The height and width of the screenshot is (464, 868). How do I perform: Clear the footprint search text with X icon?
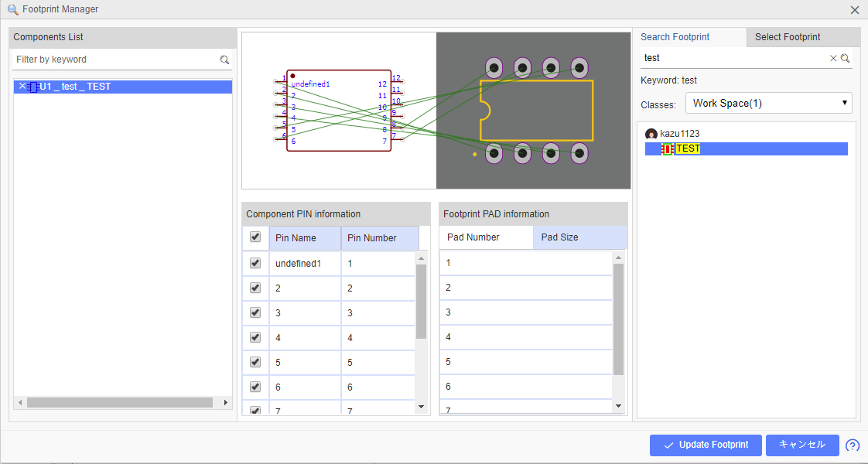pyautogui.click(x=833, y=58)
